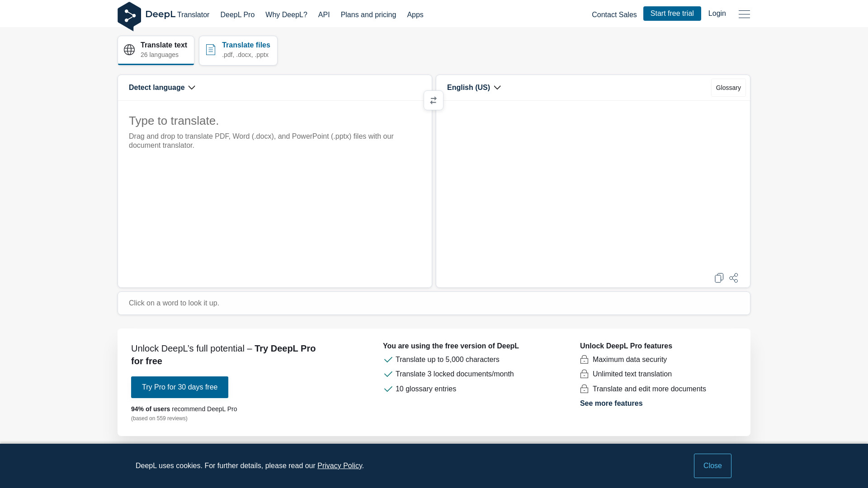Open the English (US) target language dropdown

pos(474,88)
